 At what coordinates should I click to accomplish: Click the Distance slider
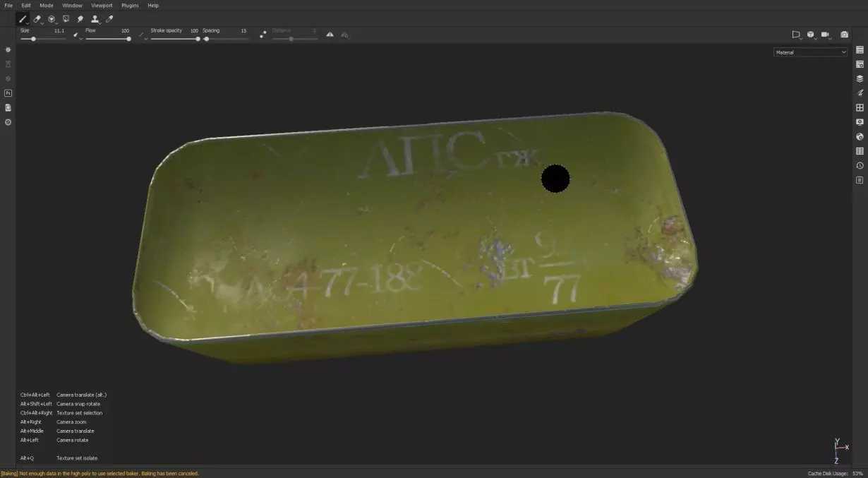294,39
